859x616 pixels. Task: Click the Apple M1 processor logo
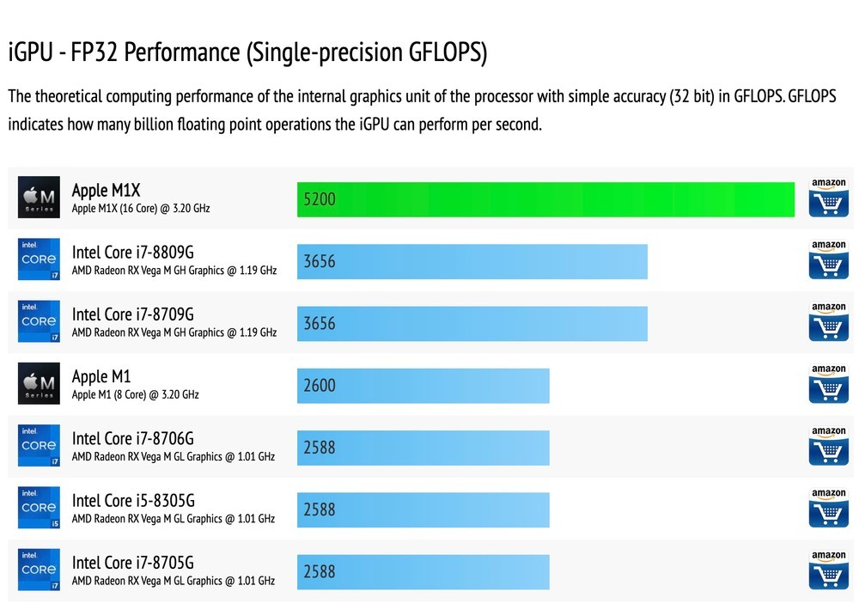point(39,384)
